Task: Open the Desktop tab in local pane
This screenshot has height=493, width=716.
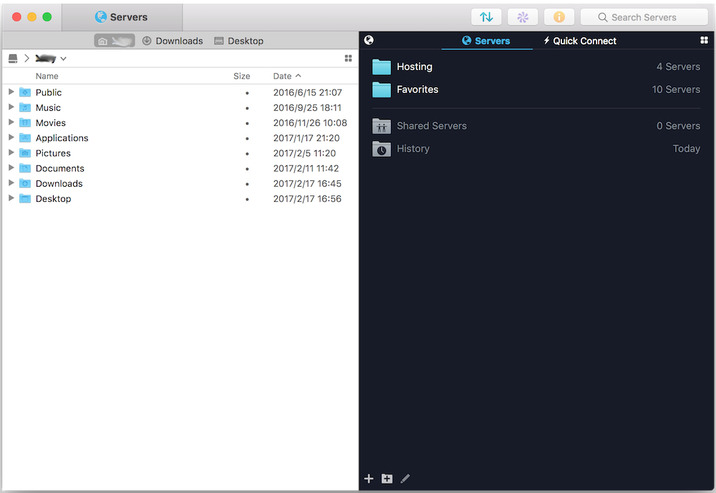Action: 239,41
